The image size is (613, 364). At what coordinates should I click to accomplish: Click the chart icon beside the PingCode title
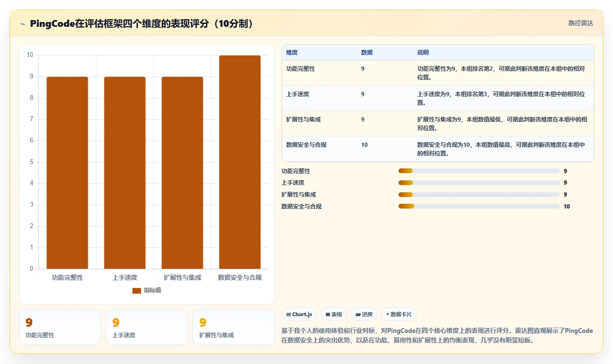coord(23,23)
